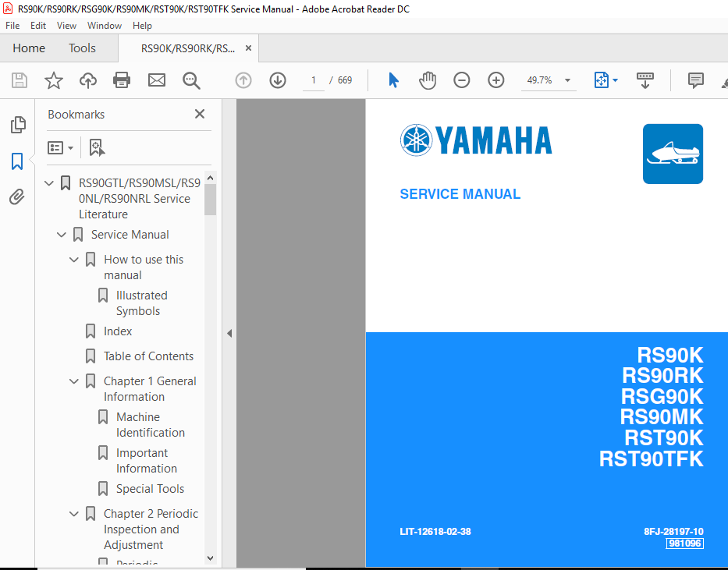Select Service Manual bookmark

[x=130, y=235]
